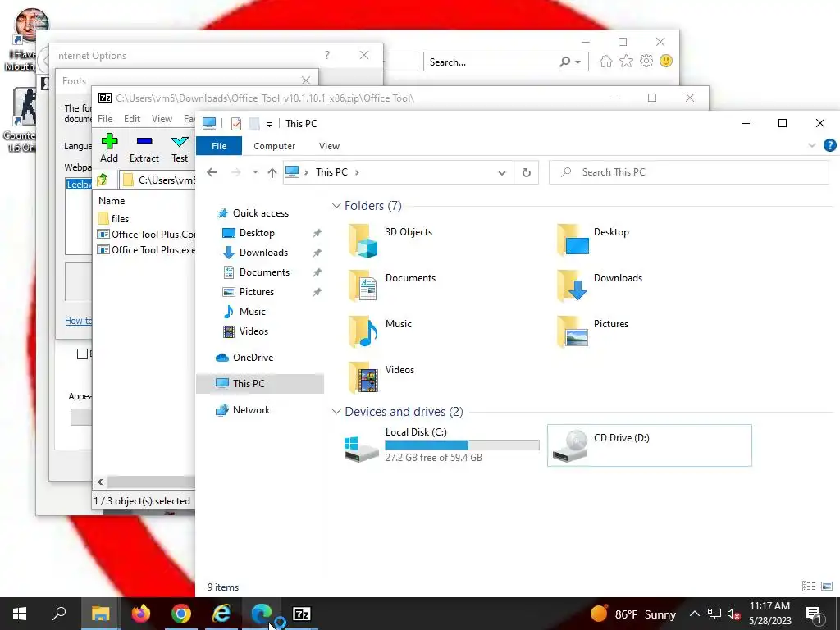Click the How to link in Fonts dialog

click(79, 321)
